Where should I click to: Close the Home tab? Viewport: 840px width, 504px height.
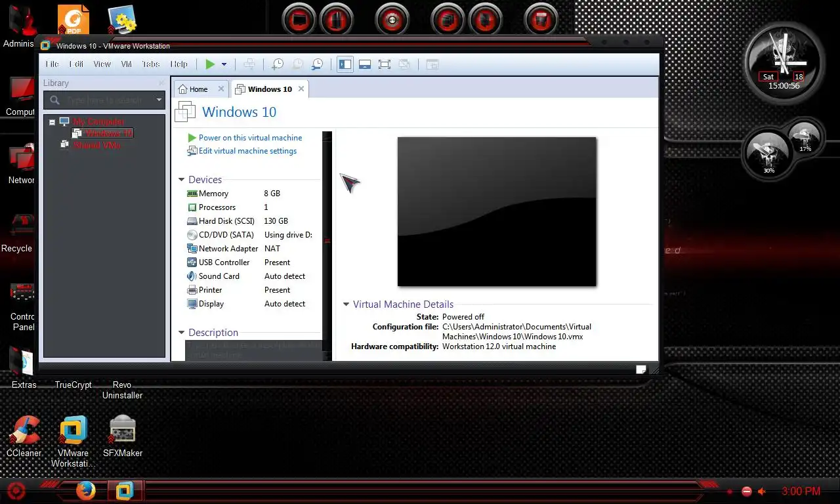(x=221, y=89)
